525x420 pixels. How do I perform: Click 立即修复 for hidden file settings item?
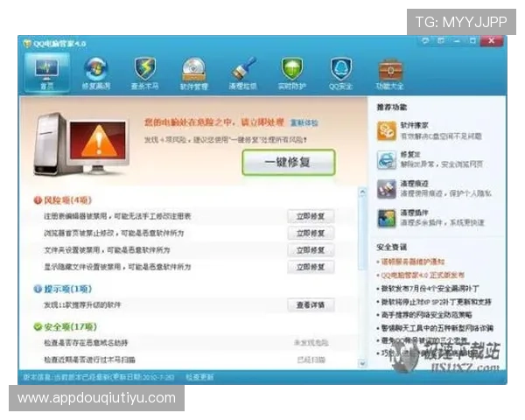coord(311,266)
